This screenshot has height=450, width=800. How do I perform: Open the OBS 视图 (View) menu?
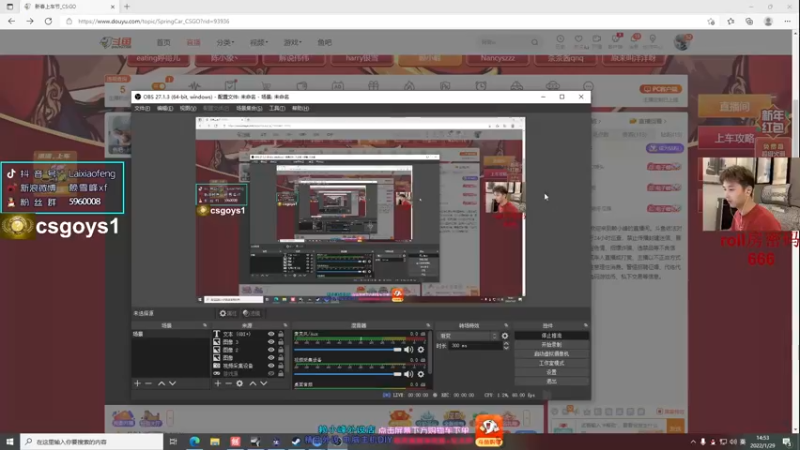pyautogui.click(x=188, y=108)
